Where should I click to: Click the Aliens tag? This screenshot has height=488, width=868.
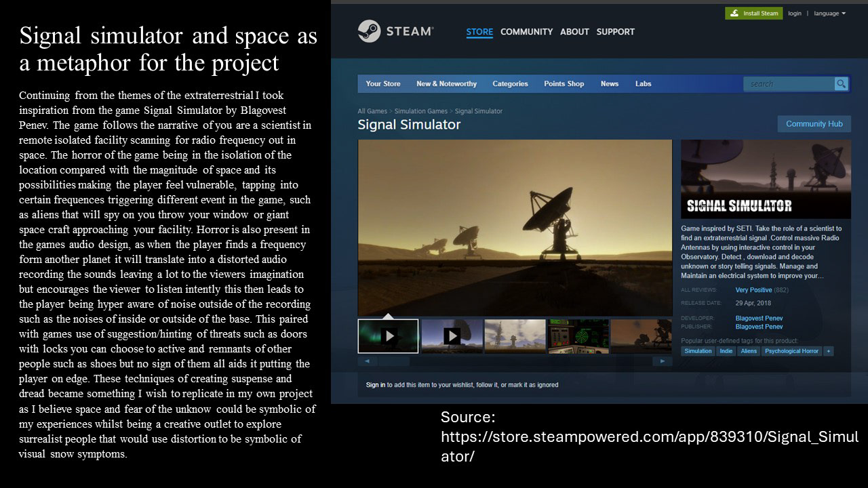click(x=749, y=351)
